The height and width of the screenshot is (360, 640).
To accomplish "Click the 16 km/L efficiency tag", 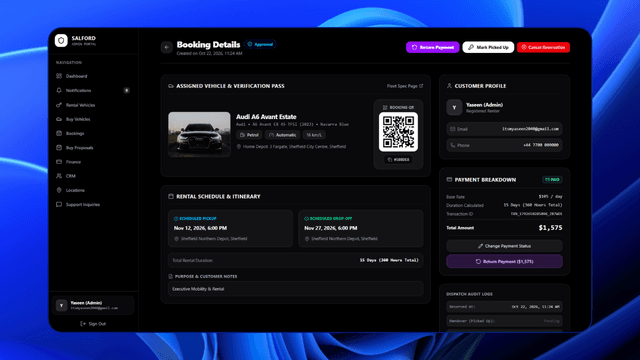I will tap(314, 135).
